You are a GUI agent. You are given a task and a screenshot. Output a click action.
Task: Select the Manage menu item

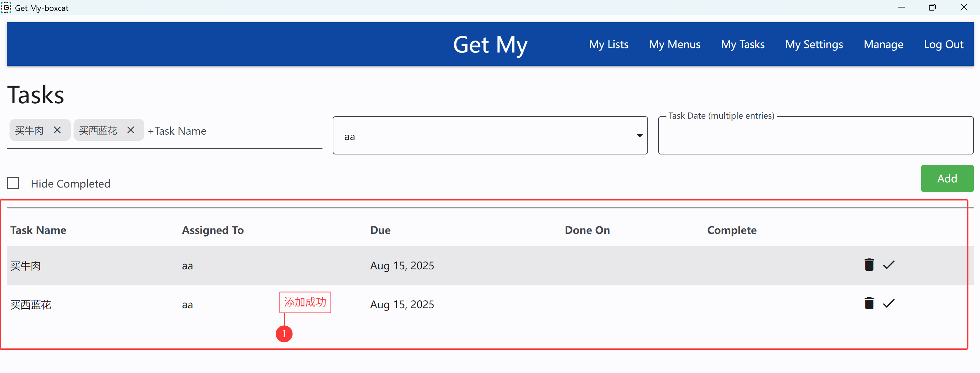point(883,44)
